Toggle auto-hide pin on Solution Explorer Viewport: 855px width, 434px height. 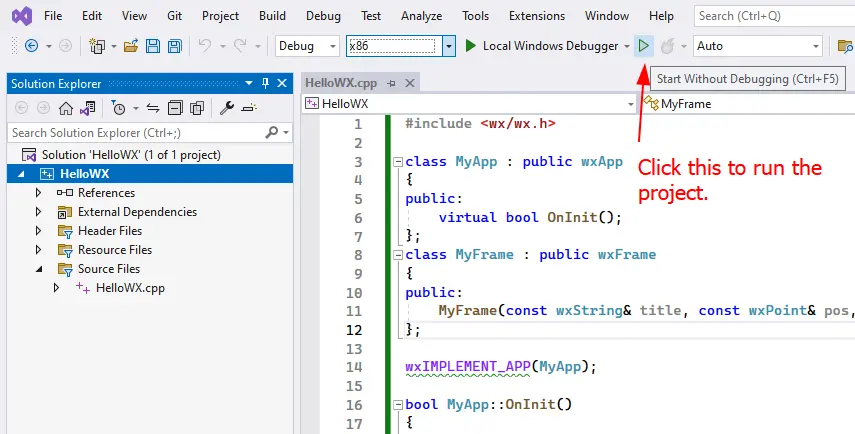(x=265, y=83)
